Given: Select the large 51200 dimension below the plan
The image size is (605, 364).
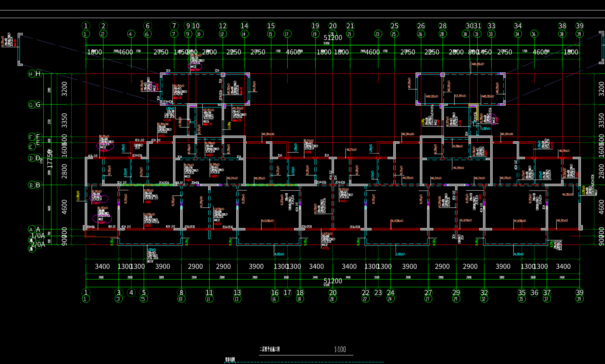Looking at the screenshot, I should [333, 281].
